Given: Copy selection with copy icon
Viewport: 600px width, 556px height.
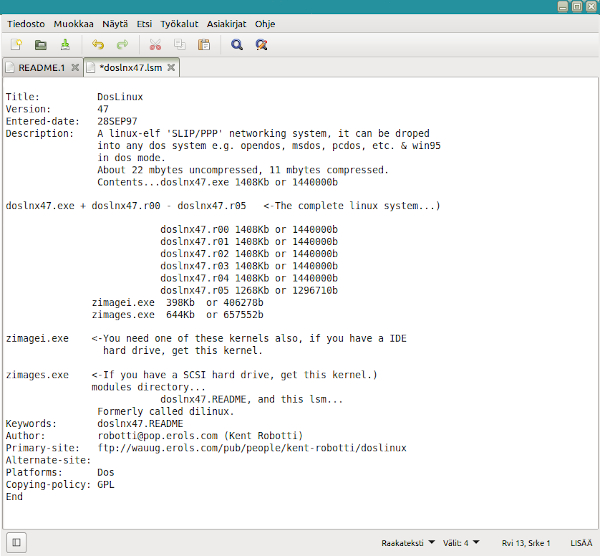Looking at the screenshot, I should coord(179,45).
